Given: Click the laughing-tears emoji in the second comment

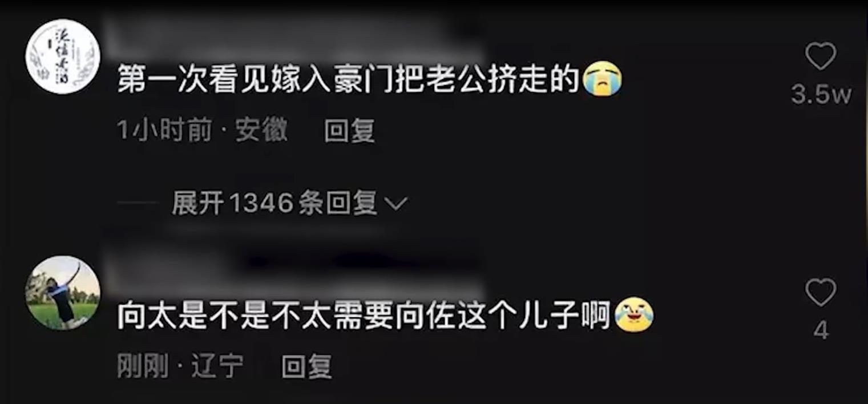Looking at the screenshot, I should [634, 315].
